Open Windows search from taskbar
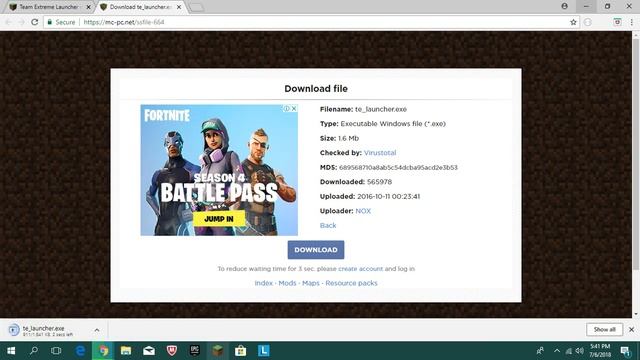 34,351
